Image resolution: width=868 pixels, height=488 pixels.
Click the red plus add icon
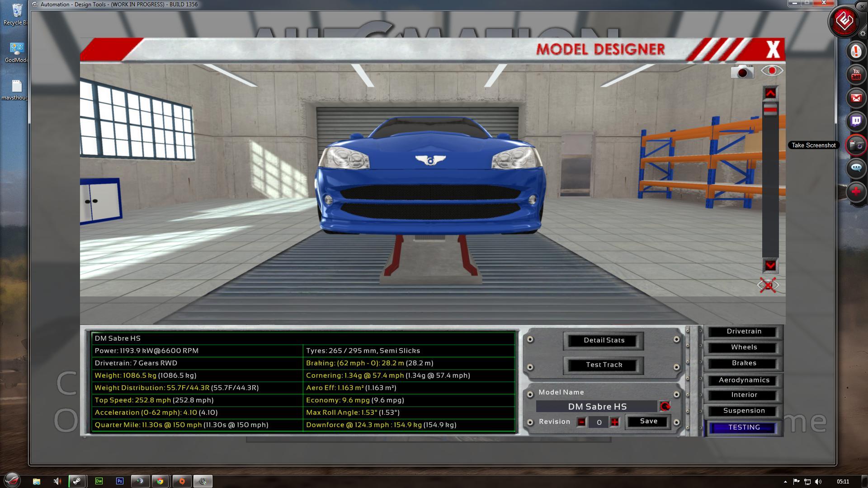[x=856, y=192]
